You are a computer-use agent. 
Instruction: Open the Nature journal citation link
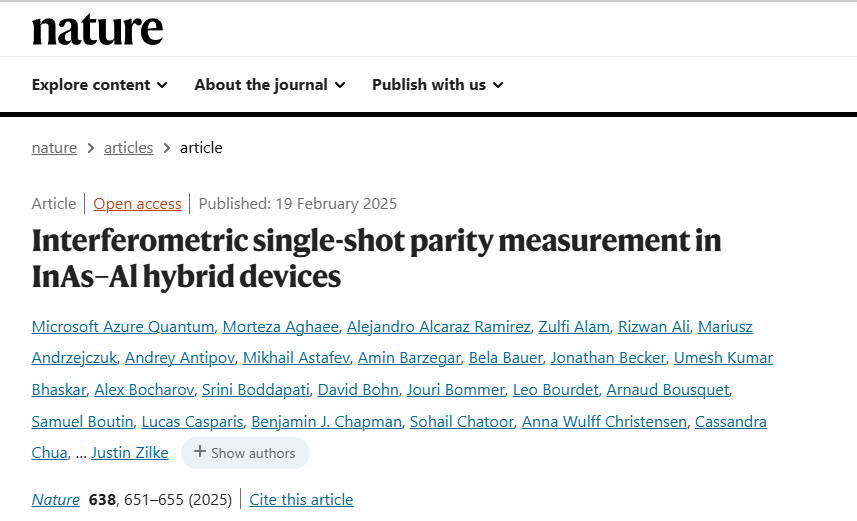tap(56, 500)
